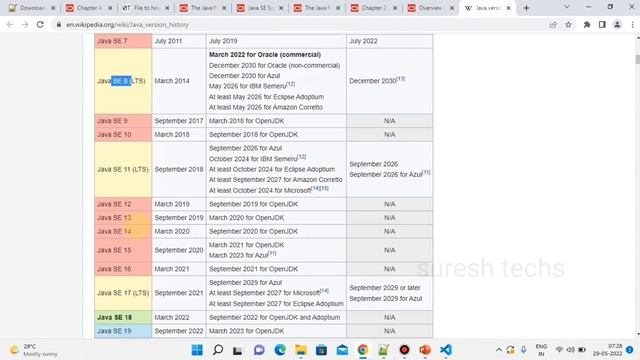Open citation 14 next to September 2027 for Microsoft
This screenshot has height=360, width=640.
pyautogui.click(x=324, y=291)
